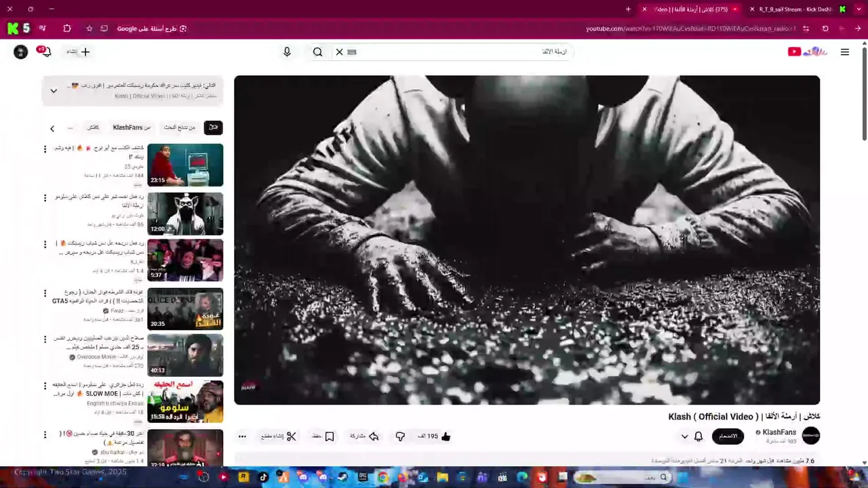Open options menu for the 40:13 video
868x488 pixels.
point(45,340)
